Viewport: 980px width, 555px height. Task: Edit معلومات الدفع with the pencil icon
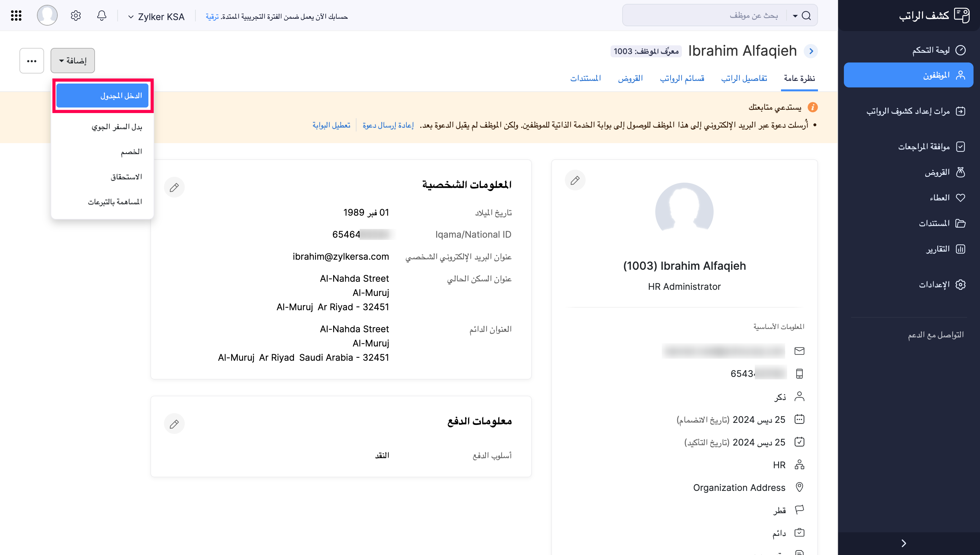point(174,423)
